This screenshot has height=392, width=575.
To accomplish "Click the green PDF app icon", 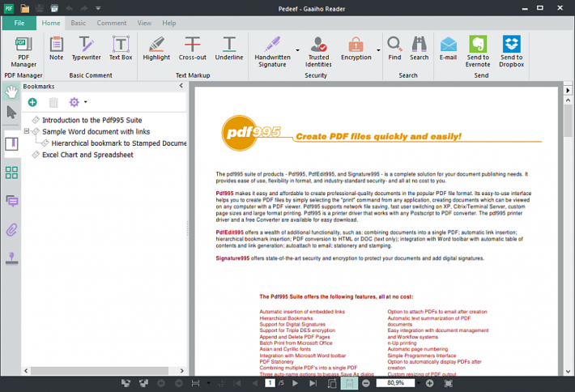I will tap(8, 8).
